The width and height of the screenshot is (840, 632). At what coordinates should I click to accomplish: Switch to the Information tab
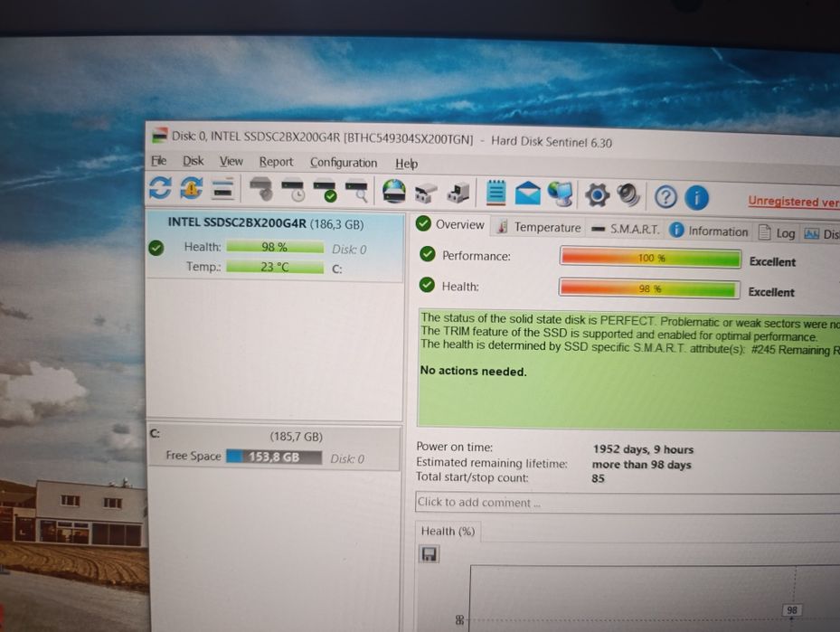tap(709, 231)
